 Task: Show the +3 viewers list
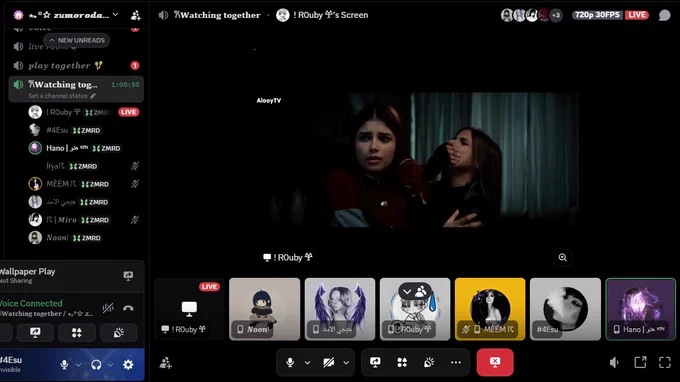click(x=556, y=15)
